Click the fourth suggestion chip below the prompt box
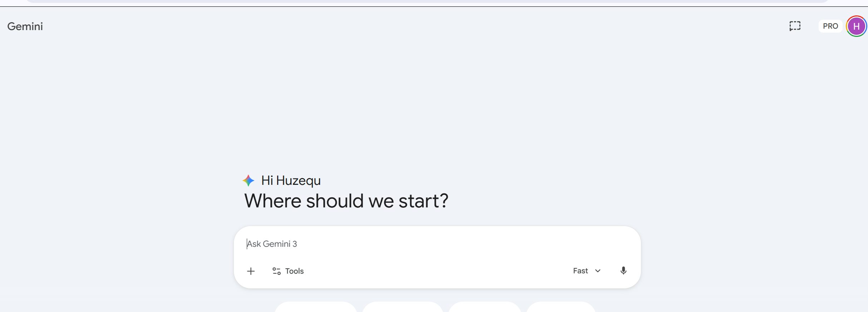 (x=561, y=307)
